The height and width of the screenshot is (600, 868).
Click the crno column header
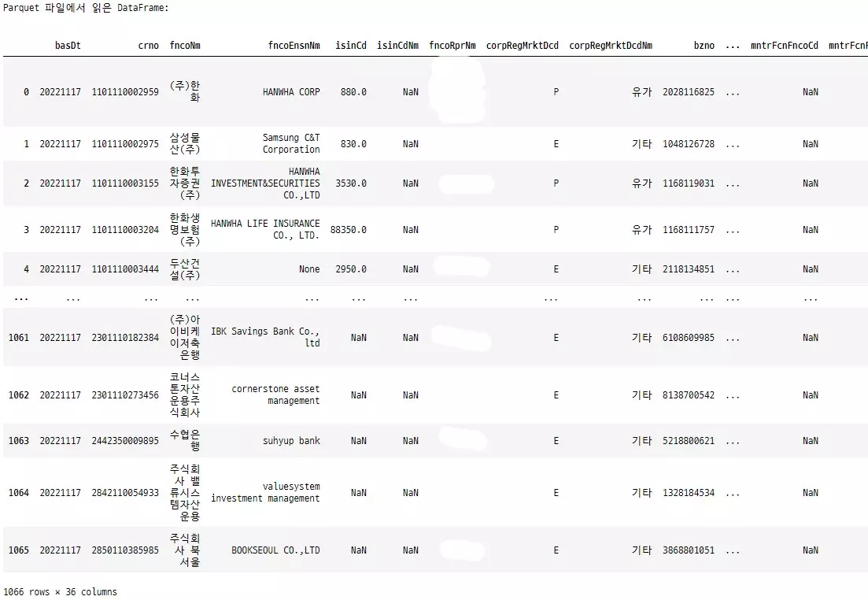tap(148, 46)
